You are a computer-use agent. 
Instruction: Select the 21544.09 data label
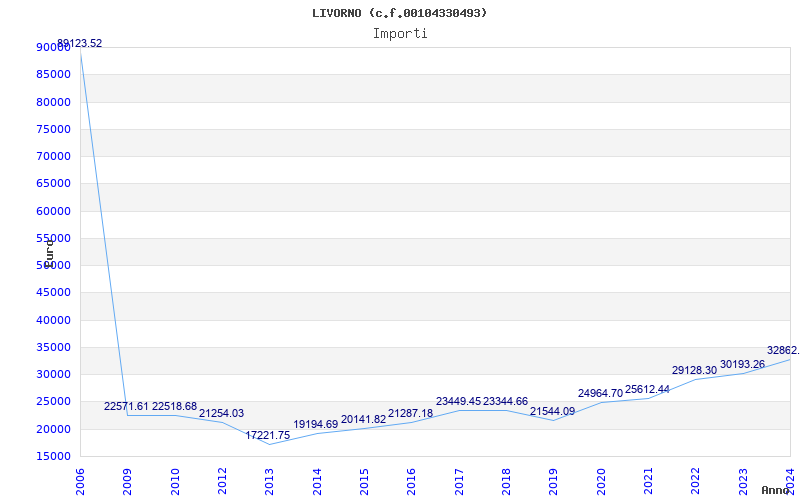[x=553, y=412]
